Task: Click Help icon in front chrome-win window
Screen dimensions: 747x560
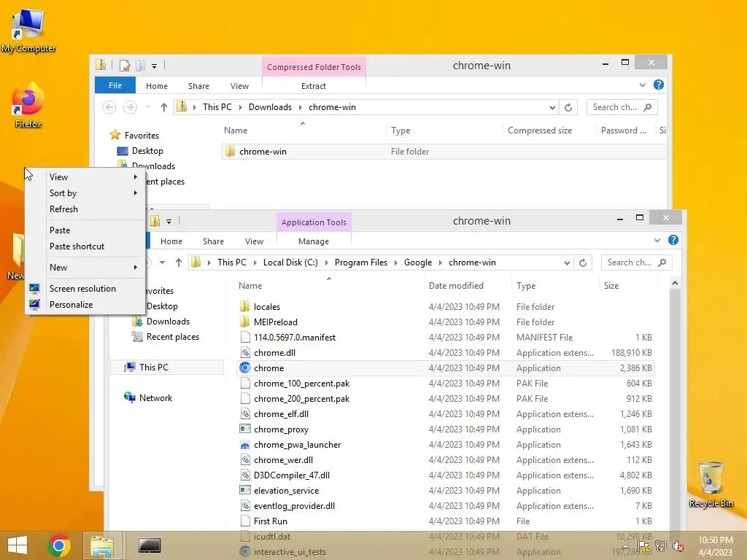Action: (x=673, y=240)
